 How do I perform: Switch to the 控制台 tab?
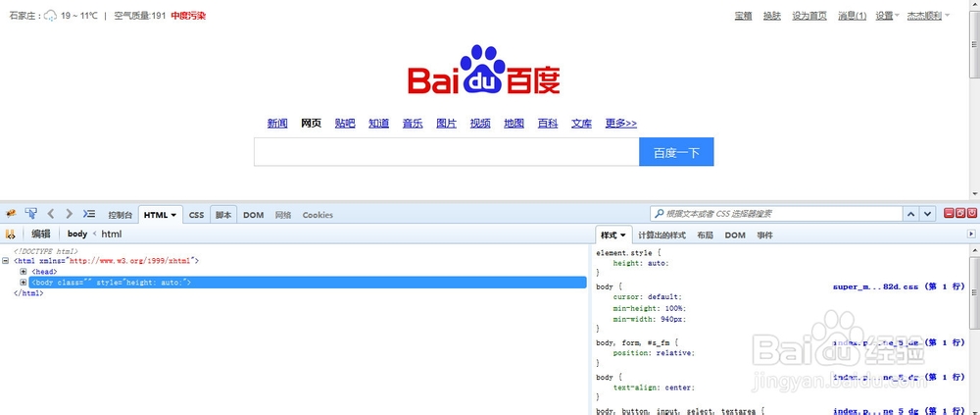[120, 215]
